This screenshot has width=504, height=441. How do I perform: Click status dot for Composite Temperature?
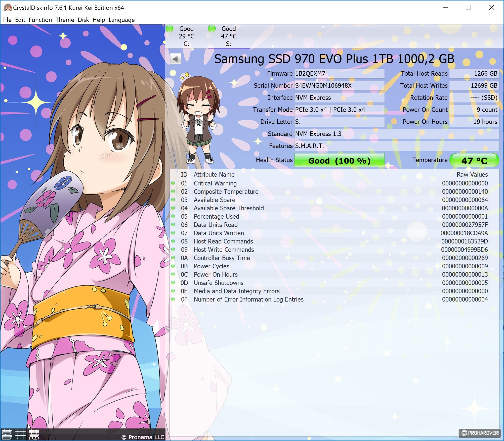point(173,191)
